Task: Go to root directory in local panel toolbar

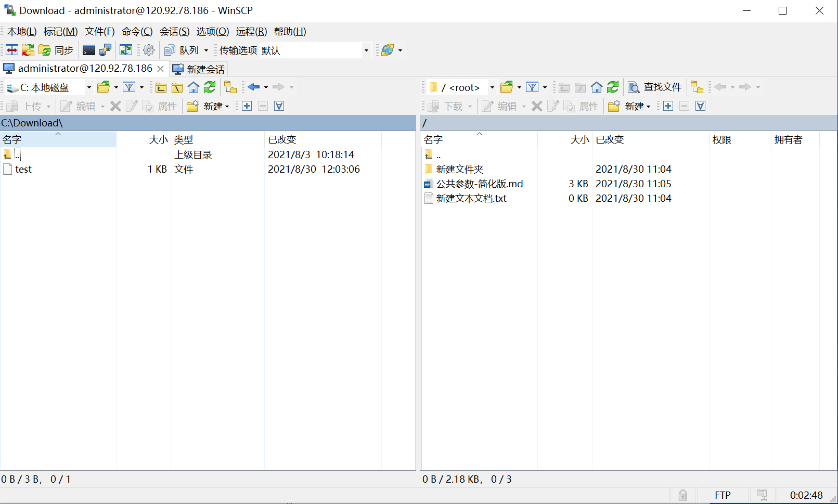Action: point(177,87)
